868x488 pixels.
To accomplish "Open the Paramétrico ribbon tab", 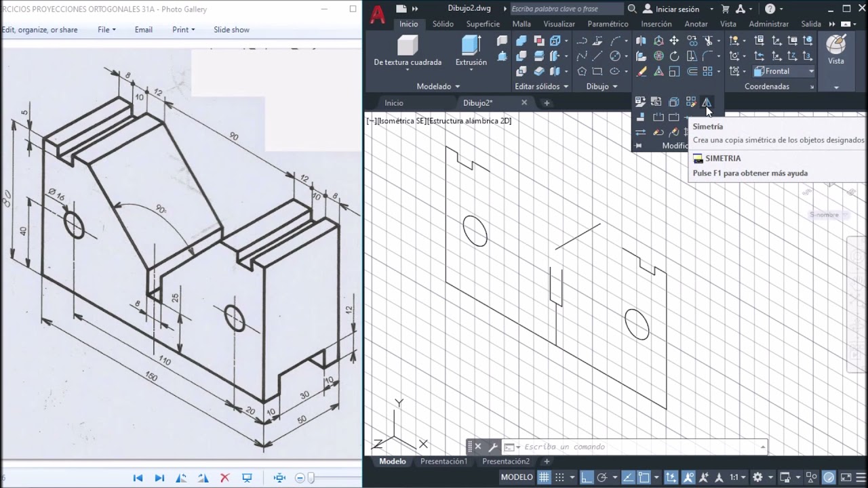I will pyautogui.click(x=608, y=24).
